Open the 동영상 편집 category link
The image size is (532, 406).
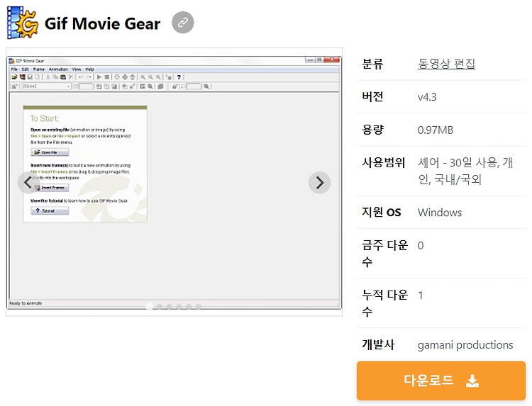[446, 63]
